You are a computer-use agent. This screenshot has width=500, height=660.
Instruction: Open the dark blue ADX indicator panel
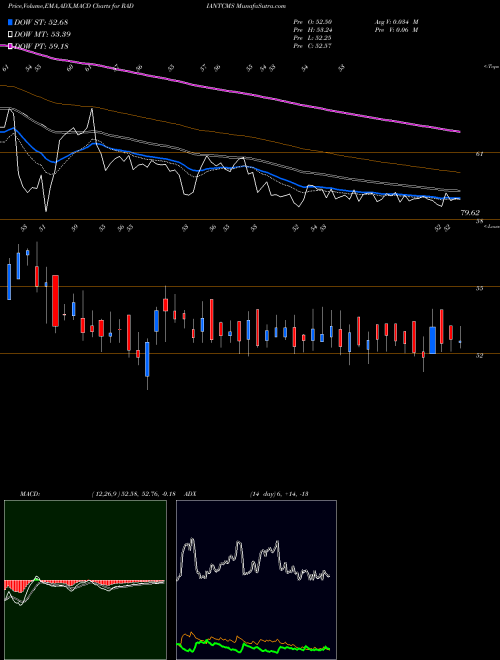(256, 580)
